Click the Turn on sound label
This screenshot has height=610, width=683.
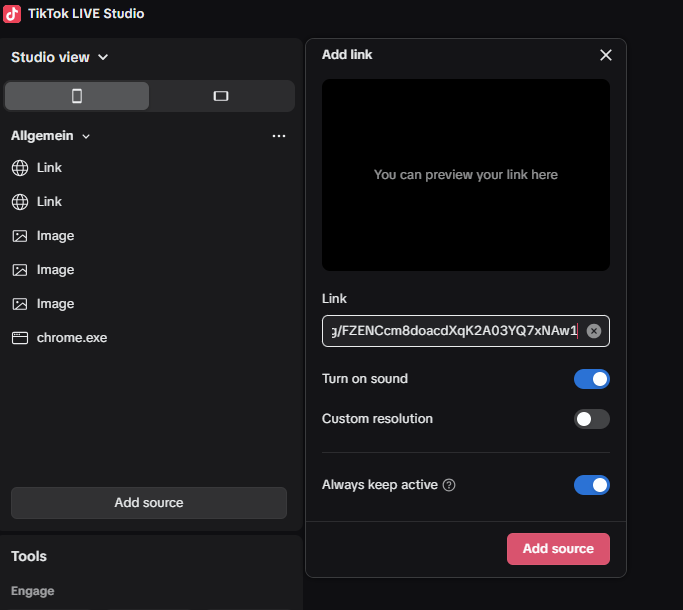tap(365, 379)
